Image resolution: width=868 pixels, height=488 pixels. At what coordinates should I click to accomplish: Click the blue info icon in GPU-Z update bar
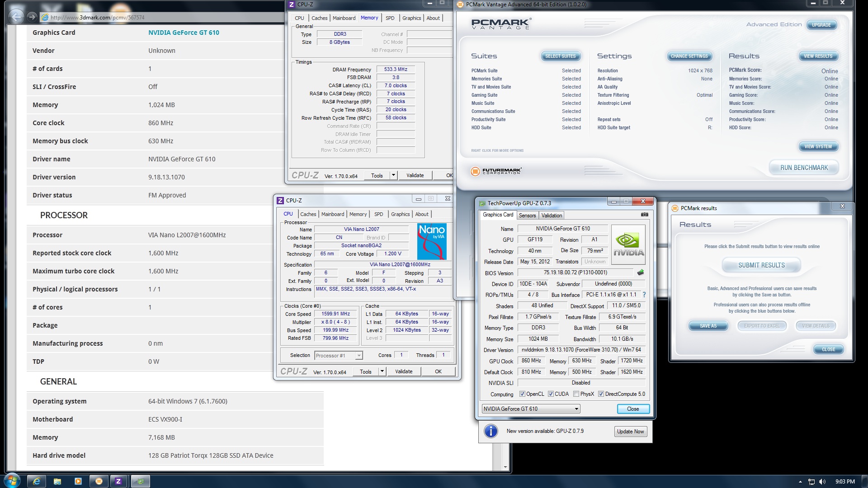491,431
